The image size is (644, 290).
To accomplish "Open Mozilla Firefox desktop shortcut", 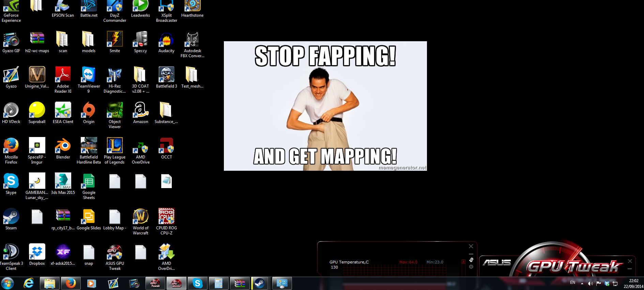I will coord(11,151).
